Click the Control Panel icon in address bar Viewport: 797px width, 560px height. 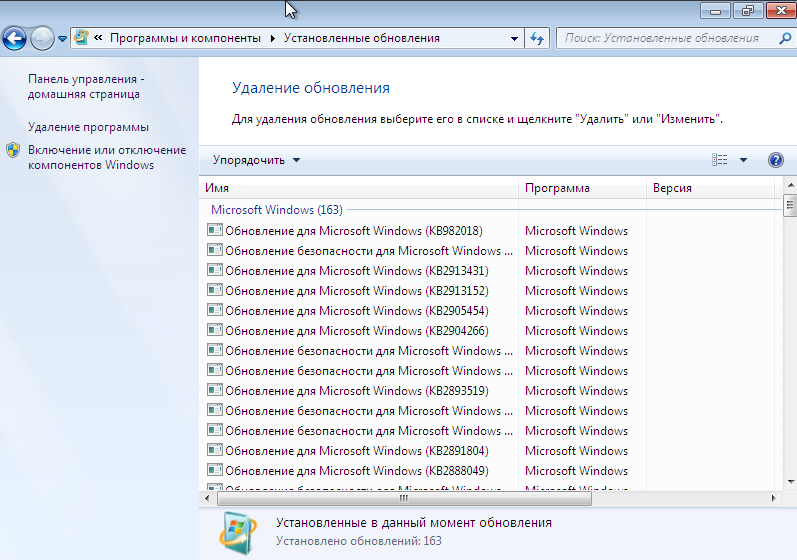tap(81, 38)
